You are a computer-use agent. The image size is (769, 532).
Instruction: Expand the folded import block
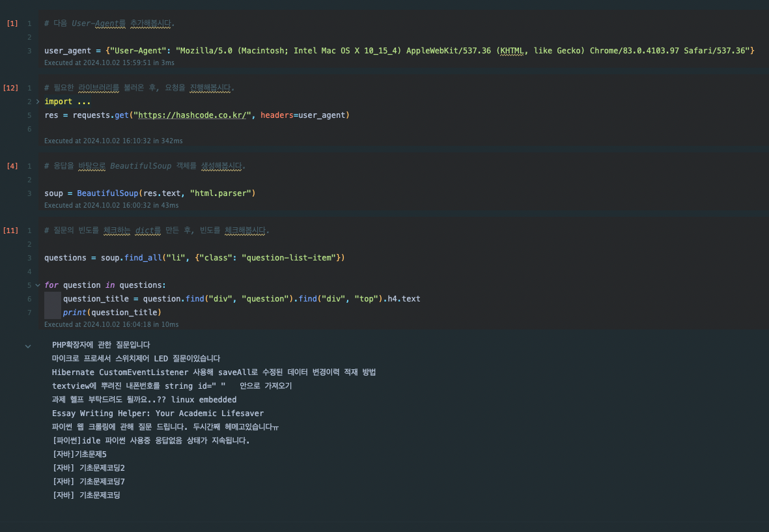[38, 102]
